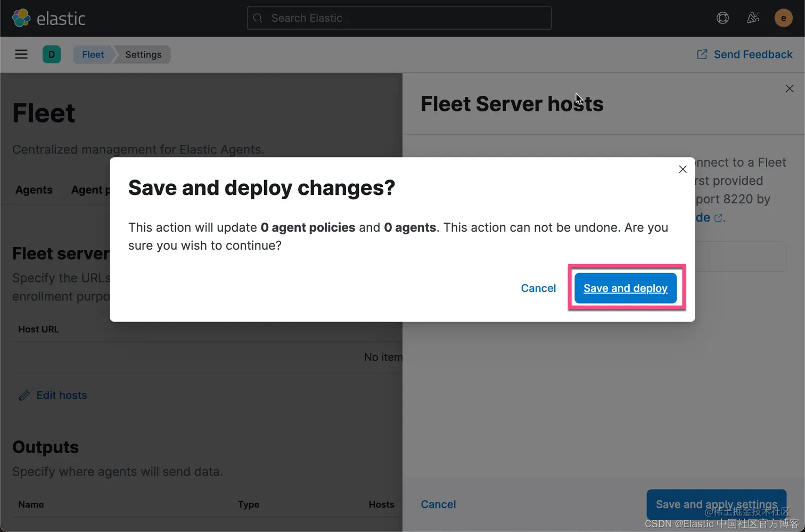Click the Edit hosts pencil icon
This screenshot has height=532, width=805.
pos(24,395)
